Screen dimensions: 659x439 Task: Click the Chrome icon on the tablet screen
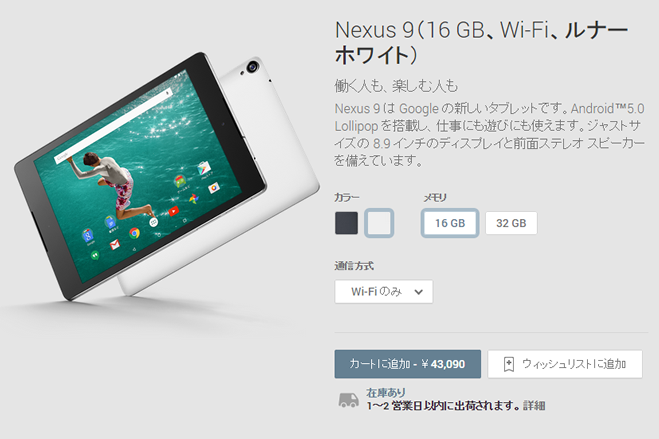pyautogui.click(x=134, y=232)
